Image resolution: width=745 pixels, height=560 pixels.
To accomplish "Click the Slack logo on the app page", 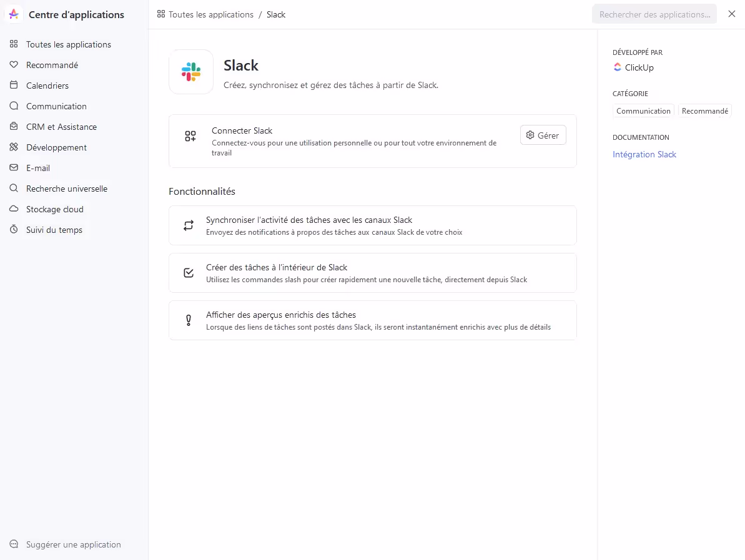I will click(190, 71).
